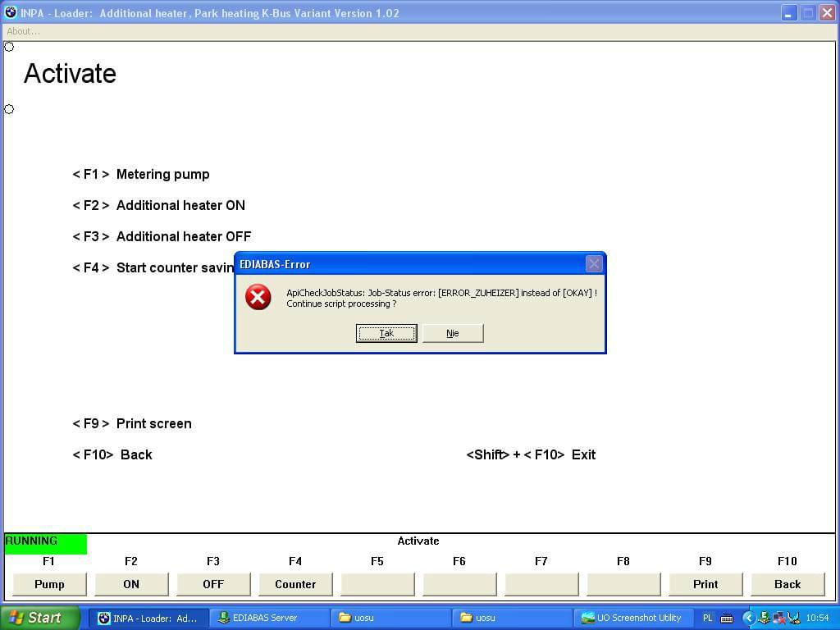The width and height of the screenshot is (840, 630).
Task: Switch to EDIABAS Server in the taskbar
Action: 268,619
